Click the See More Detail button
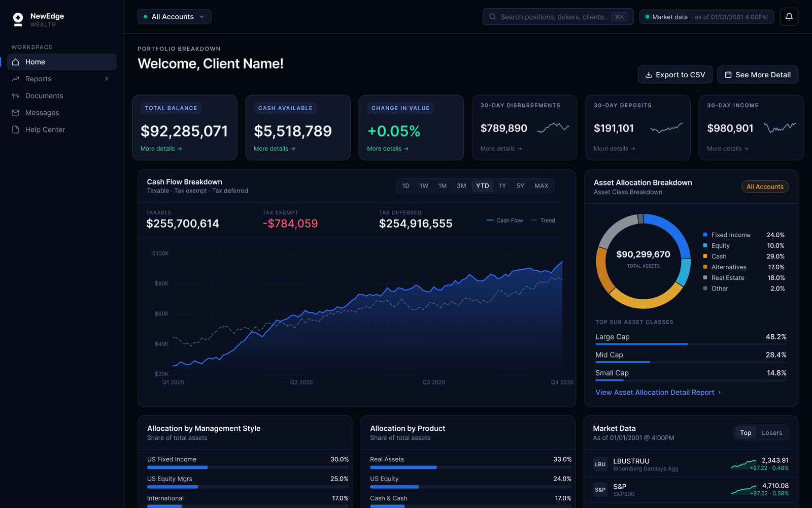The width and height of the screenshot is (812, 508). pyautogui.click(x=758, y=75)
